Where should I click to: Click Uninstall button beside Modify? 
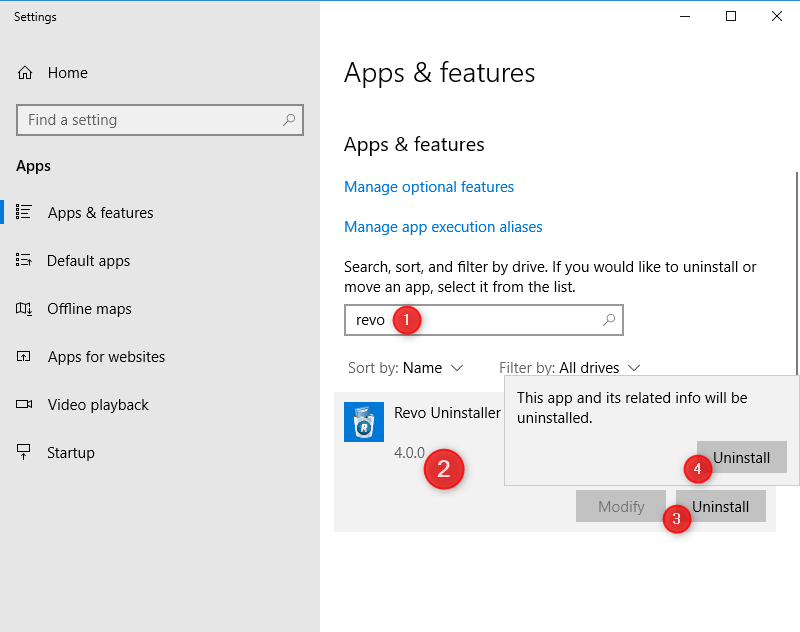tap(720, 506)
